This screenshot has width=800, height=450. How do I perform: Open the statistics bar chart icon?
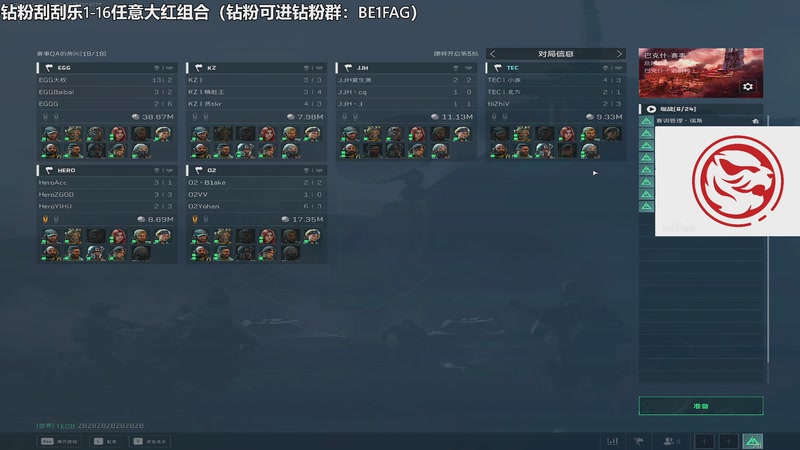point(613,441)
